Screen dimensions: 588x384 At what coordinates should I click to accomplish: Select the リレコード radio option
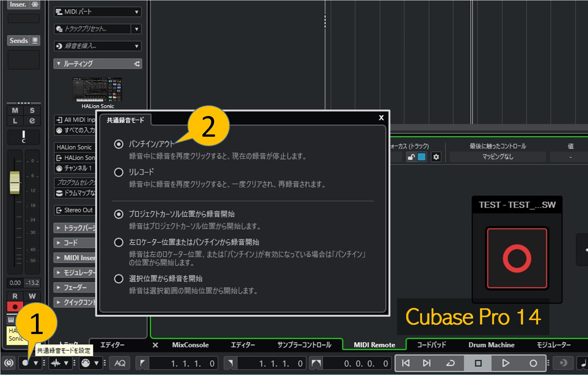pyautogui.click(x=119, y=172)
